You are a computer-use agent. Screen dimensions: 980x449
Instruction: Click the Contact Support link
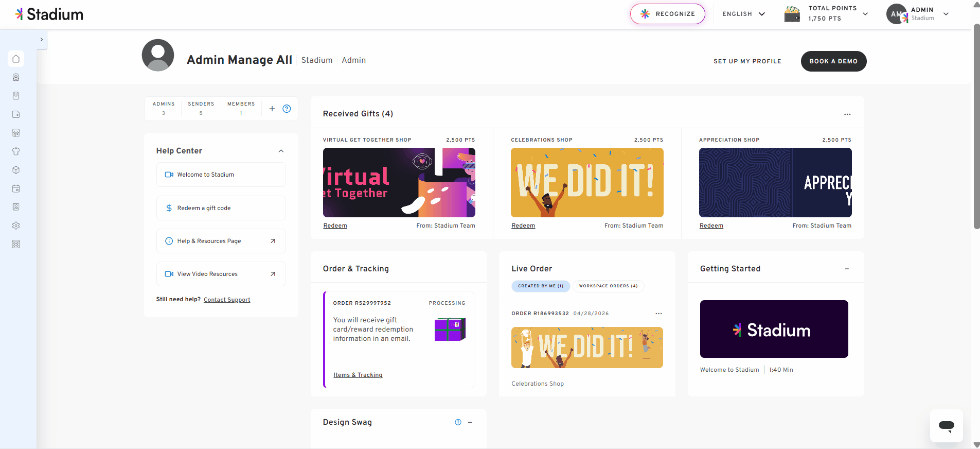pos(227,300)
